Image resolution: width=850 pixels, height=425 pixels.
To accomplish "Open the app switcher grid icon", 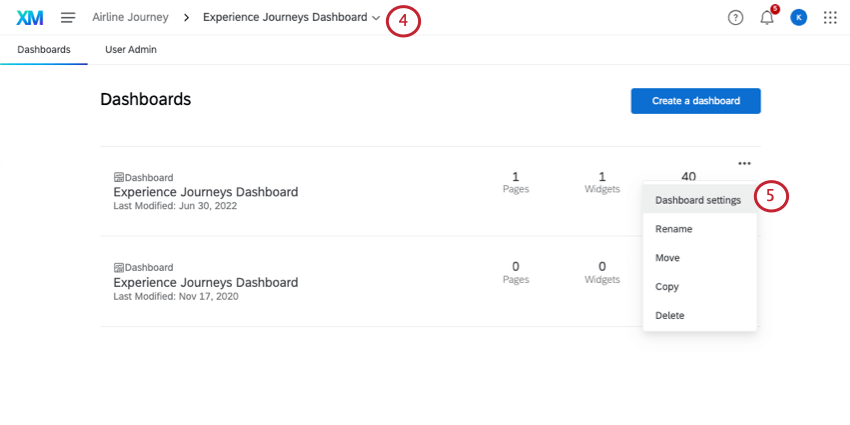I will click(830, 18).
